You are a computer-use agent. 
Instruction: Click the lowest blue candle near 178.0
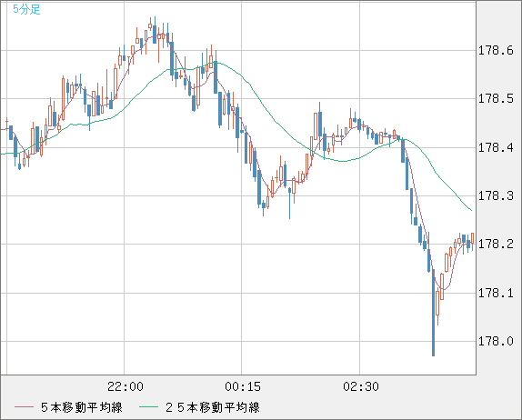[x=433, y=313]
